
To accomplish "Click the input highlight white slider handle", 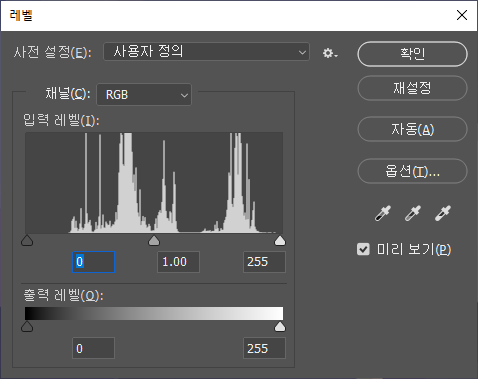I will pyautogui.click(x=280, y=240).
